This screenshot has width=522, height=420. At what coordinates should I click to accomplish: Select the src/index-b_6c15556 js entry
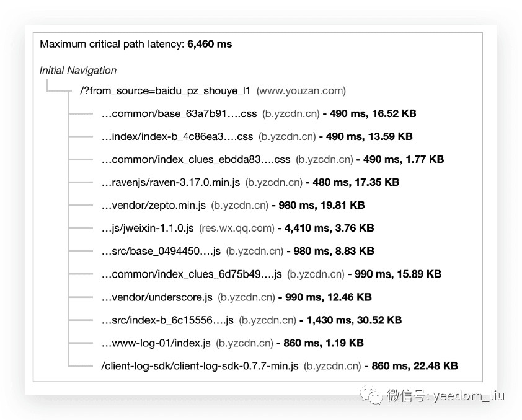[x=167, y=320]
